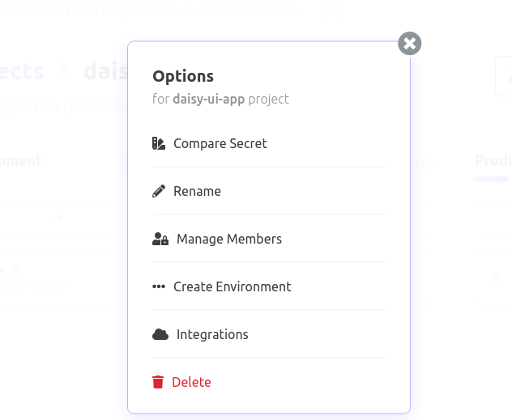
Task: Click the faded plus icon under Development
Action: click(58, 218)
